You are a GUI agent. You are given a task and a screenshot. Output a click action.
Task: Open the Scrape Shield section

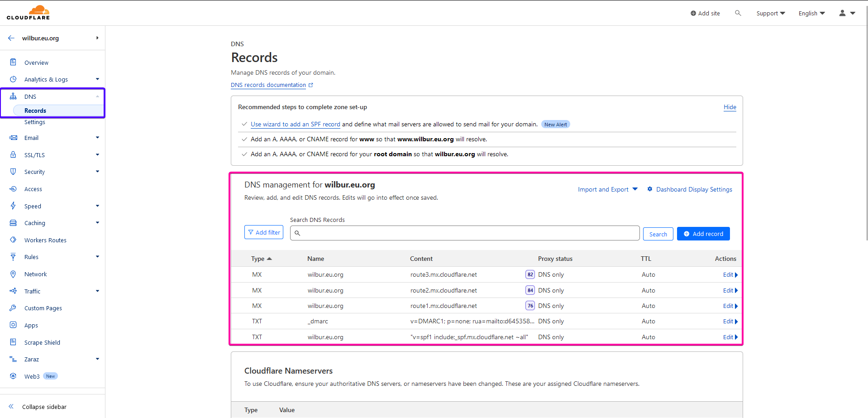click(x=42, y=342)
